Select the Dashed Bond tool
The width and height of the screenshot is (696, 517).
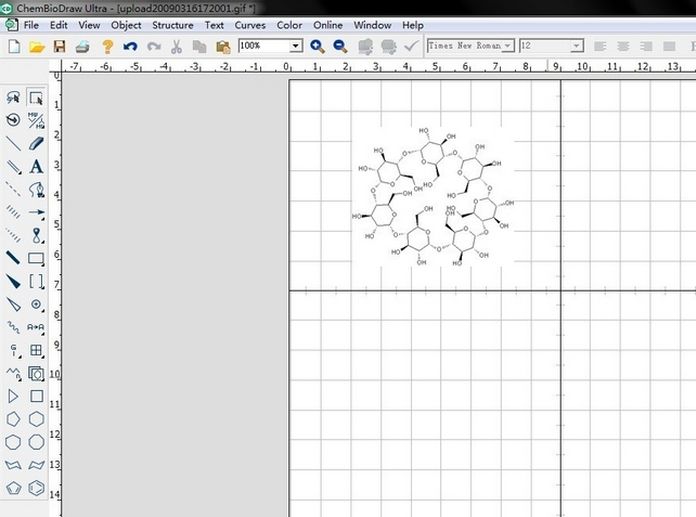pos(13,189)
